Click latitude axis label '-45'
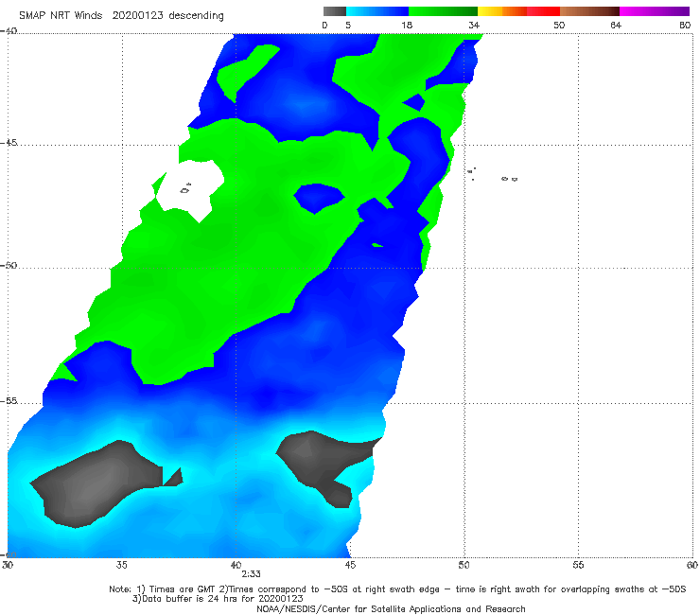700x615 pixels. (9, 143)
